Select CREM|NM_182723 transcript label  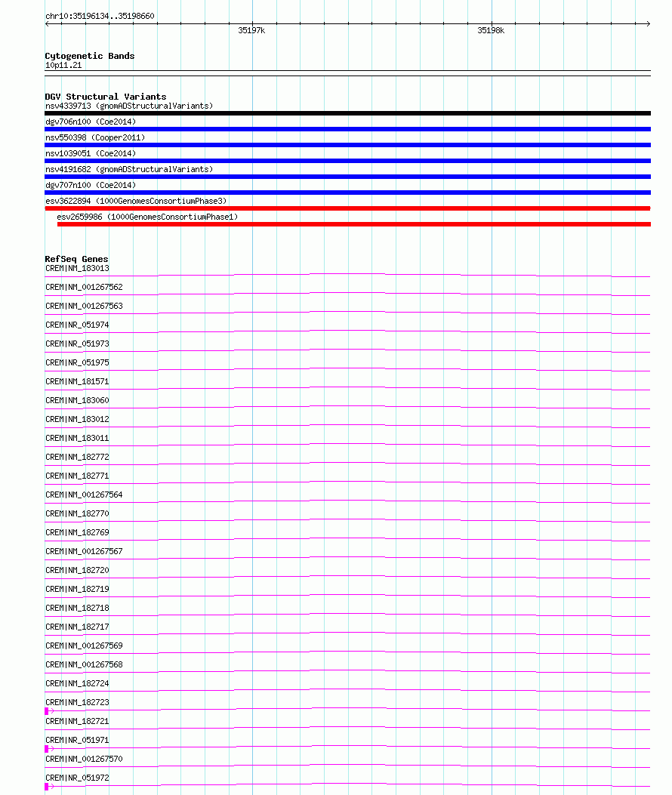pyautogui.click(x=77, y=702)
